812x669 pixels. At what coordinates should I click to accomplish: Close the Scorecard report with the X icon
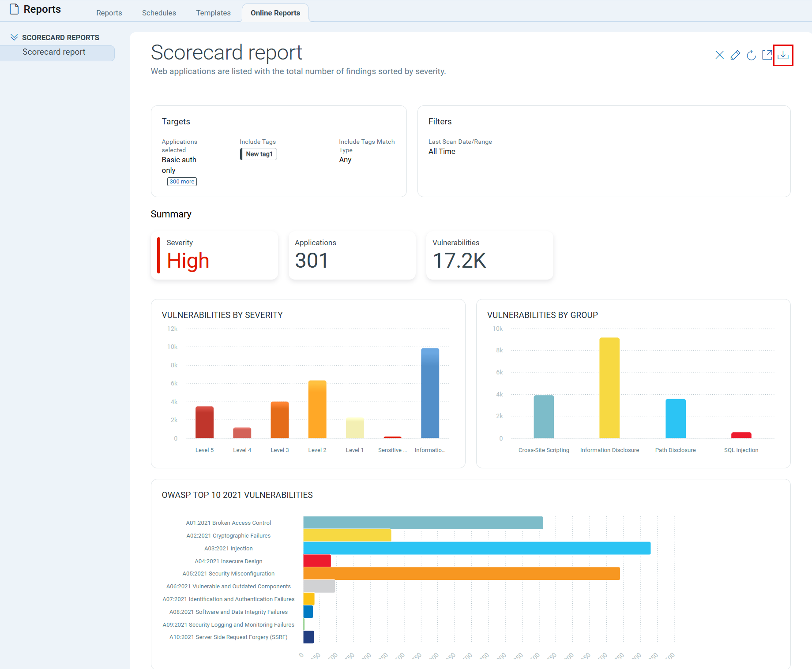click(719, 55)
